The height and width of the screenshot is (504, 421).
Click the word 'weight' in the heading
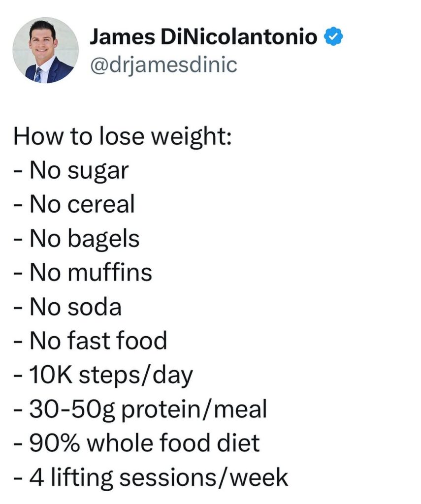click(187, 137)
